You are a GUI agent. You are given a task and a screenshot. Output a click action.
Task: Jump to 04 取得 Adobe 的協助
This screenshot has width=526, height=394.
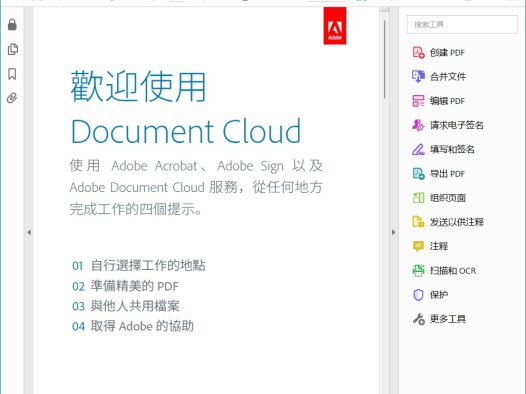pos(133,326)
